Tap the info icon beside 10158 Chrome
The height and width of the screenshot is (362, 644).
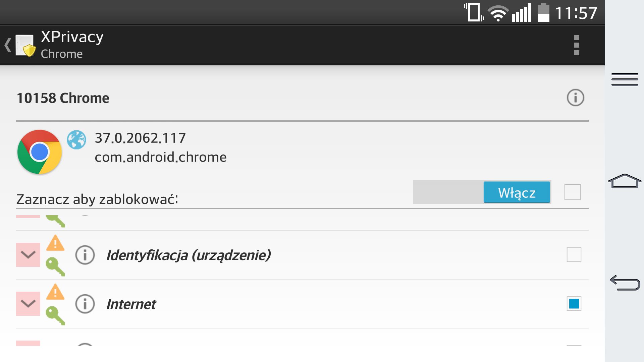(x=575, y=98)
